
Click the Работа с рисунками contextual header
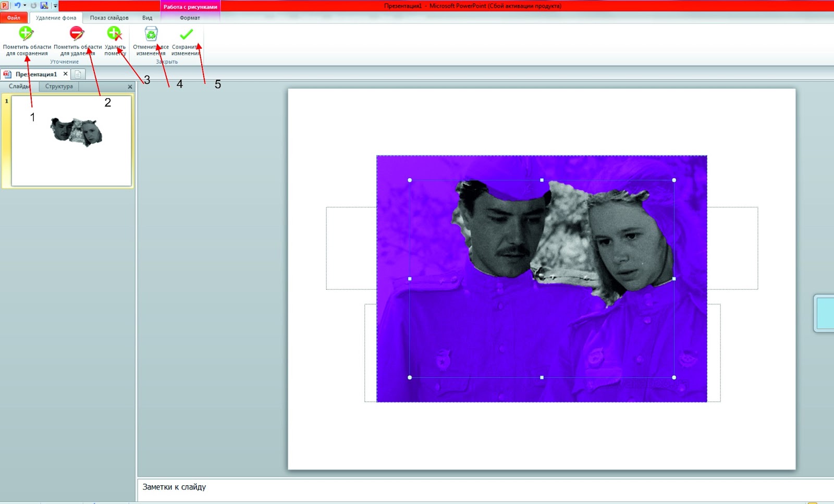point(190,6)
